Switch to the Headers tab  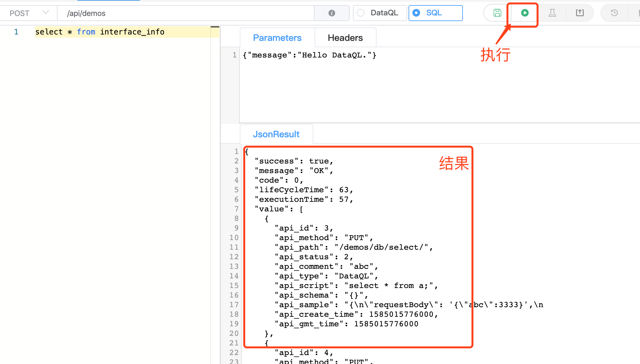pos(345,37)
